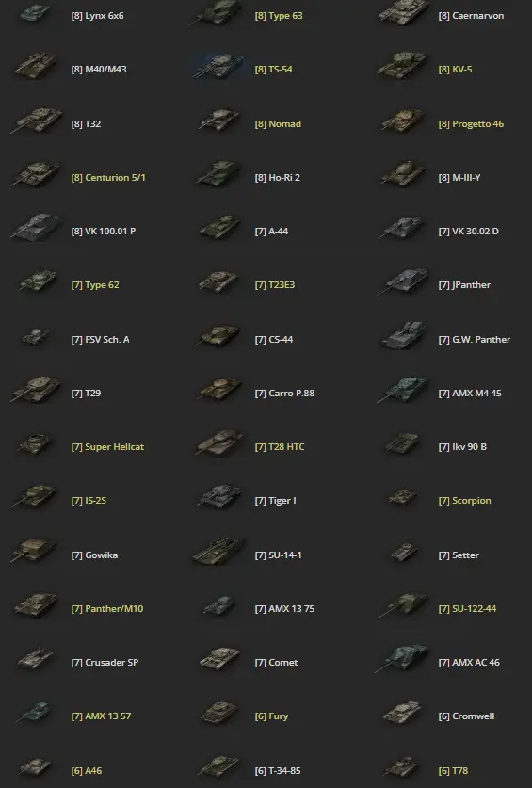Click the Super Hellcat tank name
Image resolution: width=532 pixels, height=788 pixels.
pyautogui.click(x=107, y=447)
